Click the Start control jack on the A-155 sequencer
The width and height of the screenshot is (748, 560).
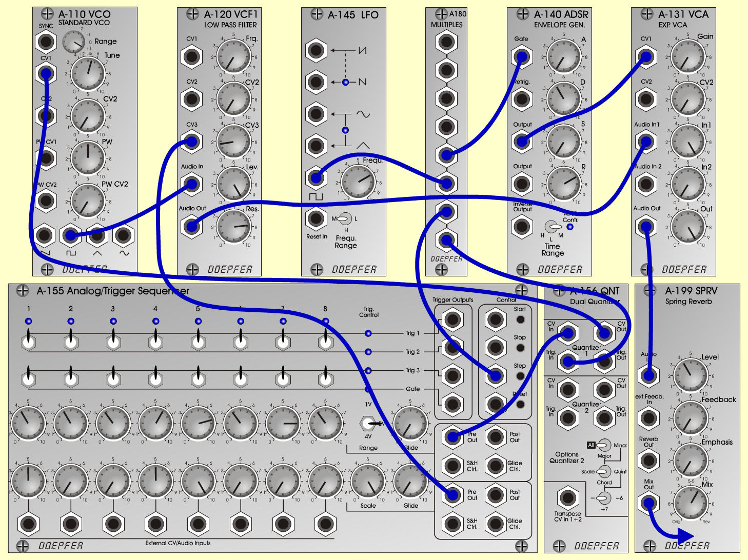click(495, 319)
